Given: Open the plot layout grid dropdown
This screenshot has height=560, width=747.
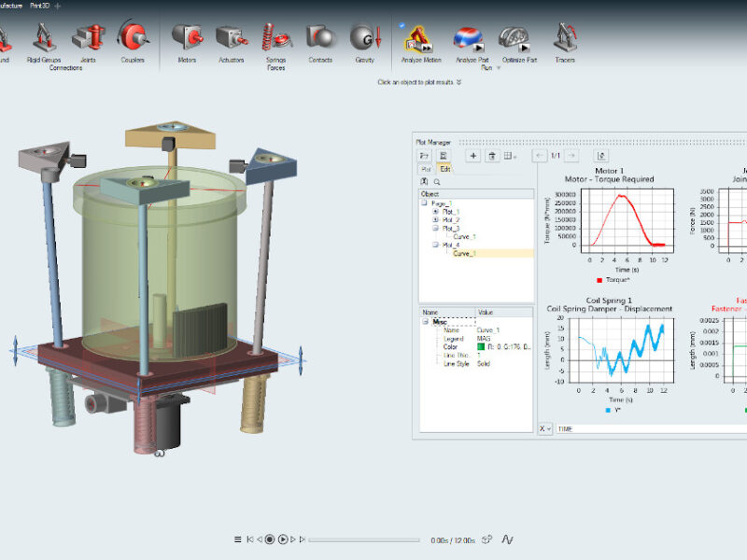Looking at the screenshot, I should pyautogui.click(x=510, y=156).
